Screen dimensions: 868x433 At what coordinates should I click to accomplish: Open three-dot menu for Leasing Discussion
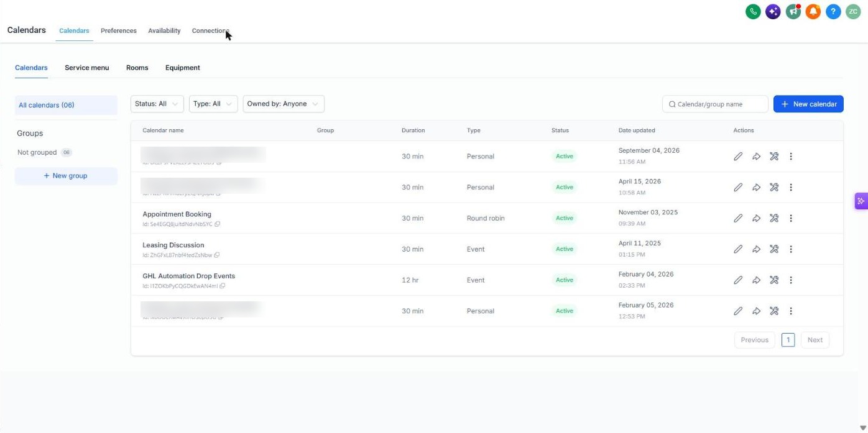791,249
